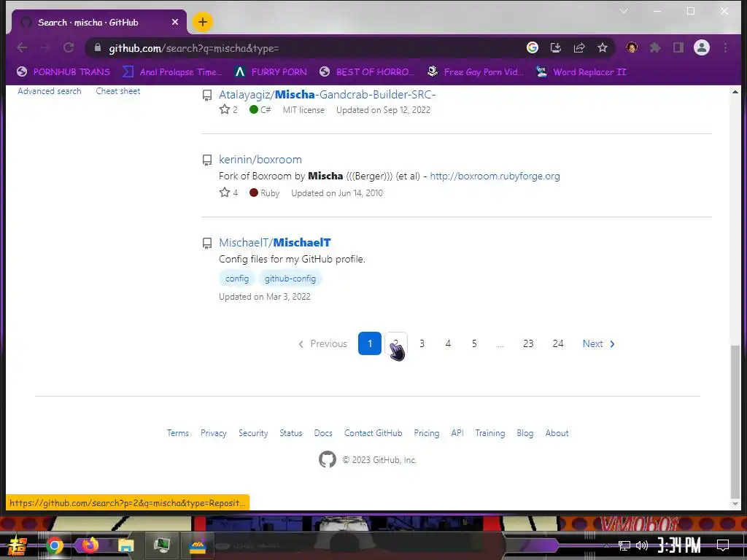Select the github-config topic tag

click(290, 279)
